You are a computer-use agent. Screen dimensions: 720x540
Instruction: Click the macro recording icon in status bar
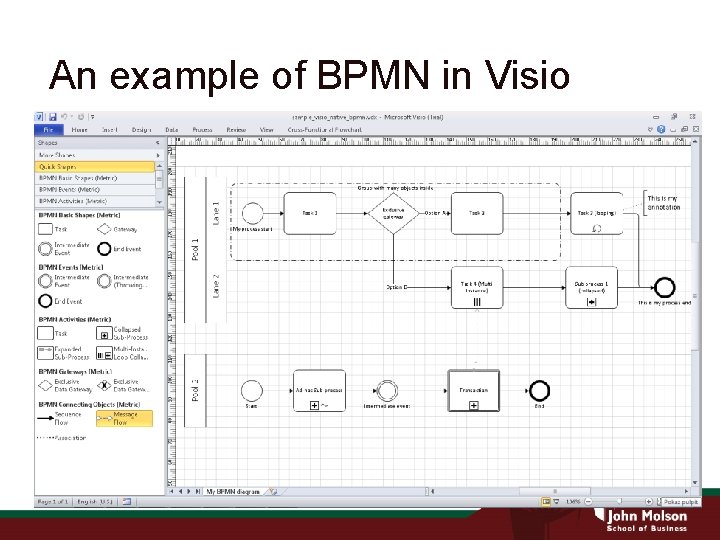[x=127, y=501]
